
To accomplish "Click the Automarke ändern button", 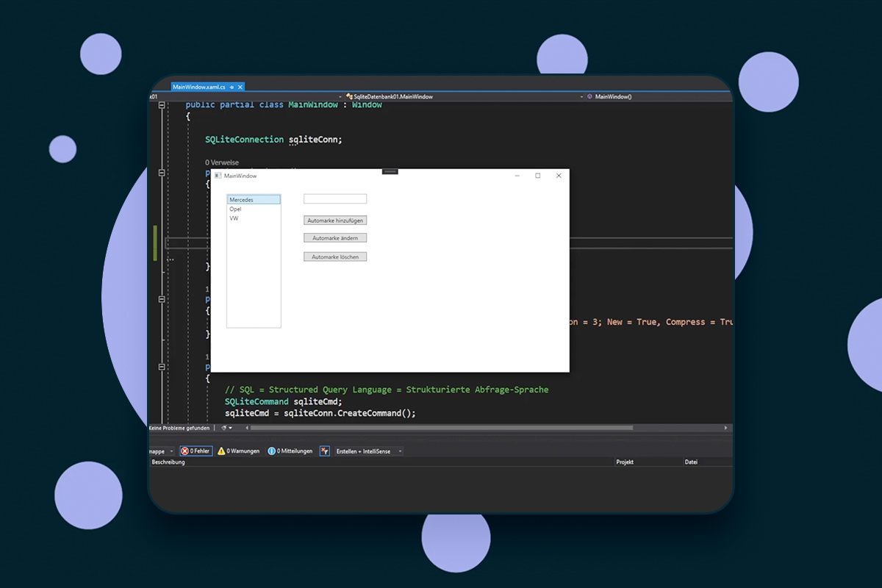I will pyautogui.click(x=335, y=238).
